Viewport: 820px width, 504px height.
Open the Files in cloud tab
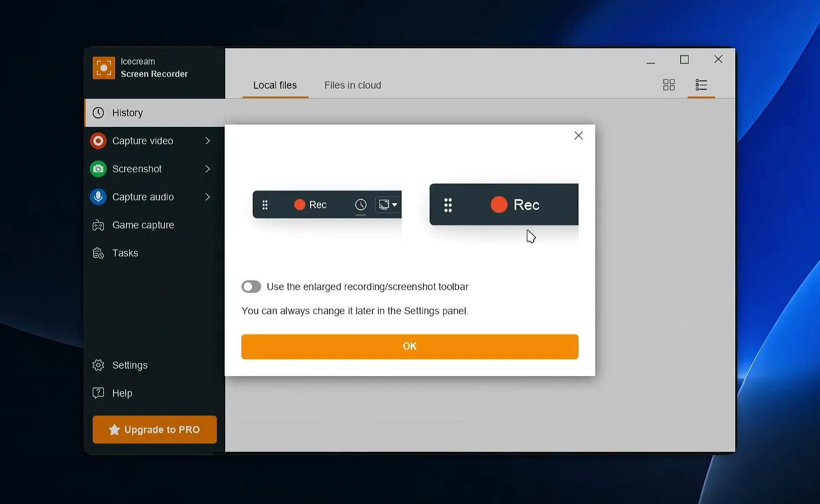click(x=353, y=85)
